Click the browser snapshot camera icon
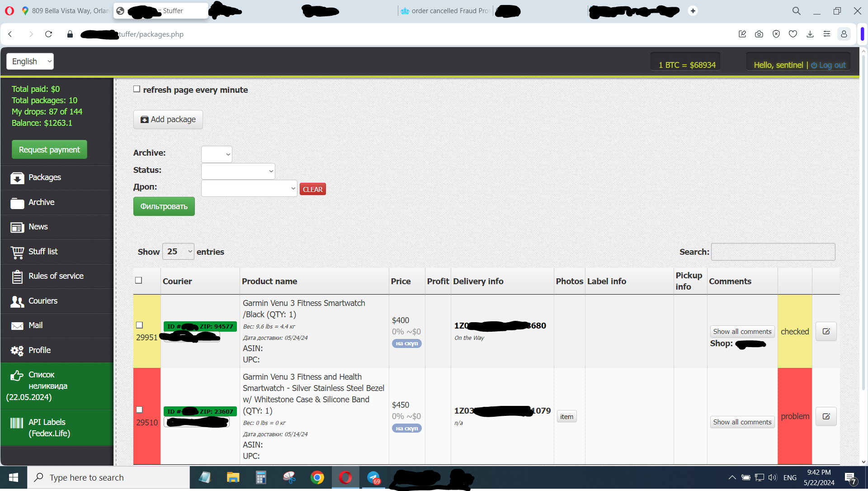868x491 pixels. click(759, 34)
